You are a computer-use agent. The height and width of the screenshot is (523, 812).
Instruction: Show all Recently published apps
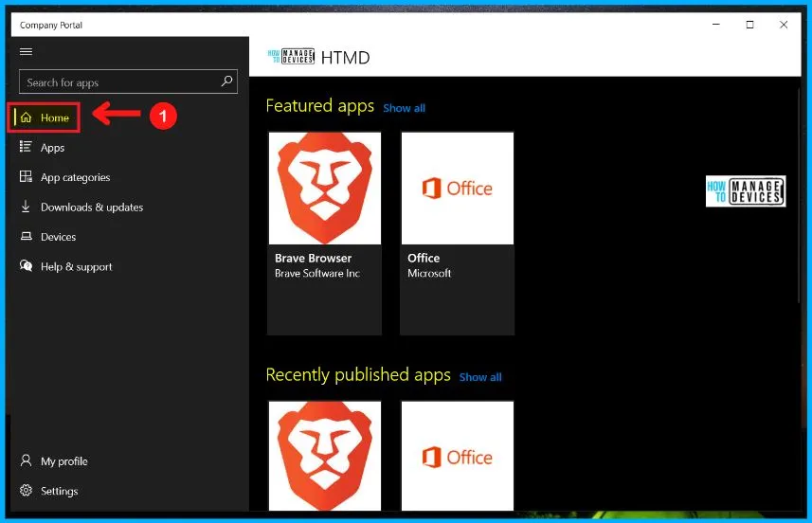click(x=480, y=377)
